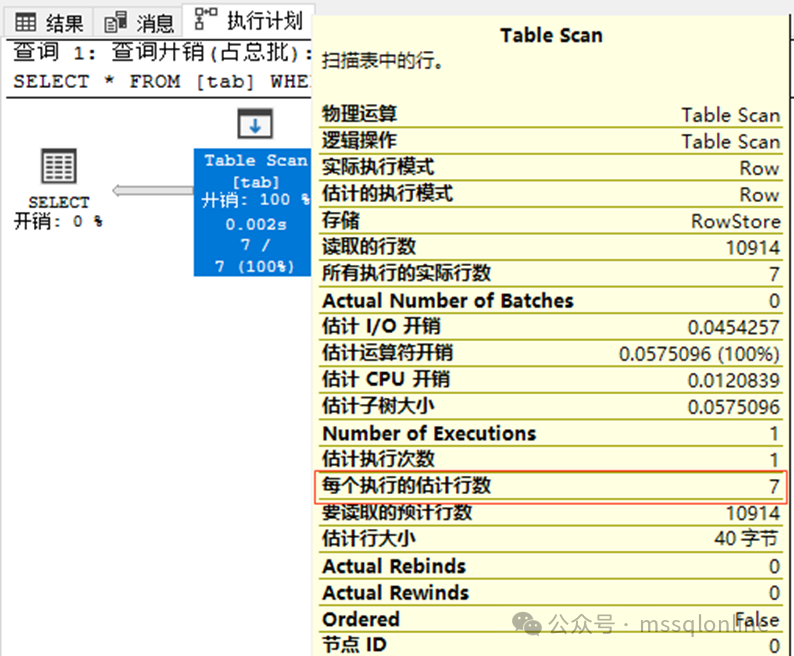Click the red-outlined 每个执行的估计行数 row

(x=552, y=487)
